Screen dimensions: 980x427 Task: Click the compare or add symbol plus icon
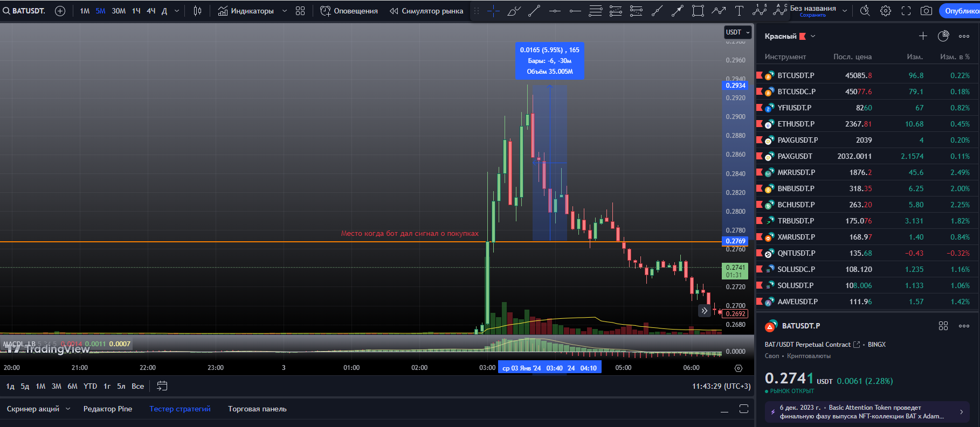[60, 11]
